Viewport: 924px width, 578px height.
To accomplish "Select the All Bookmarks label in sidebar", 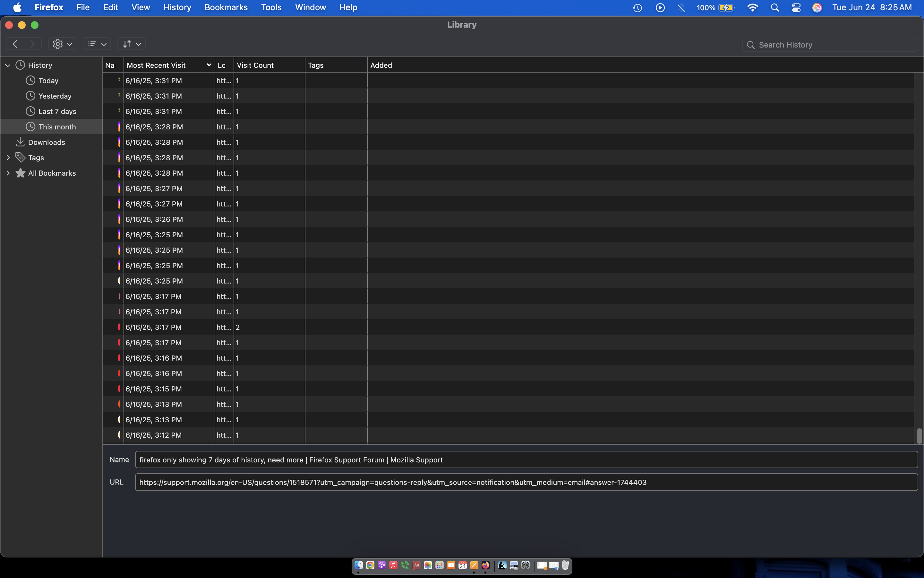I will click(52, 173).
